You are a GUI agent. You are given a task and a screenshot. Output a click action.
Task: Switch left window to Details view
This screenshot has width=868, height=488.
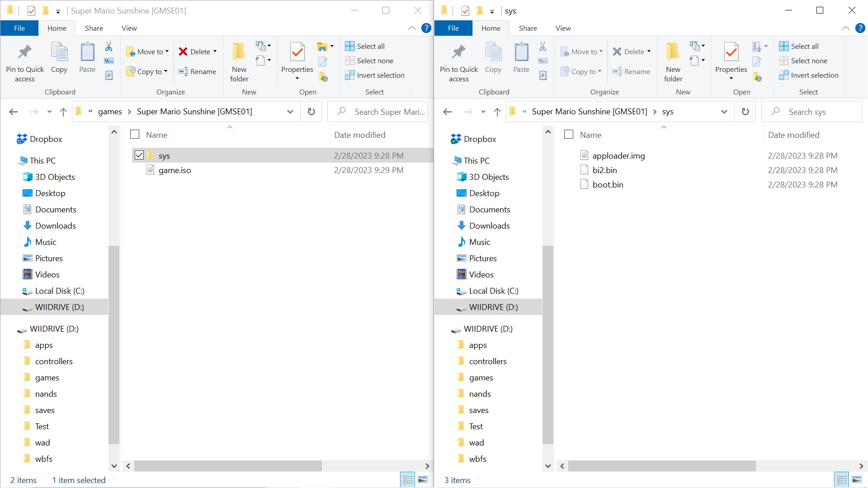click(x=408, y=480)
